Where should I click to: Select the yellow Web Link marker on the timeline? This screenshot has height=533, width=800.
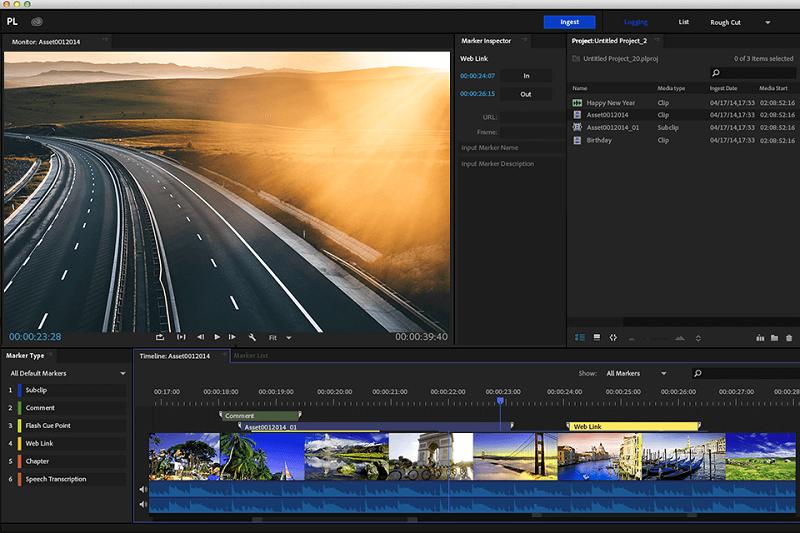pos(633,426)
